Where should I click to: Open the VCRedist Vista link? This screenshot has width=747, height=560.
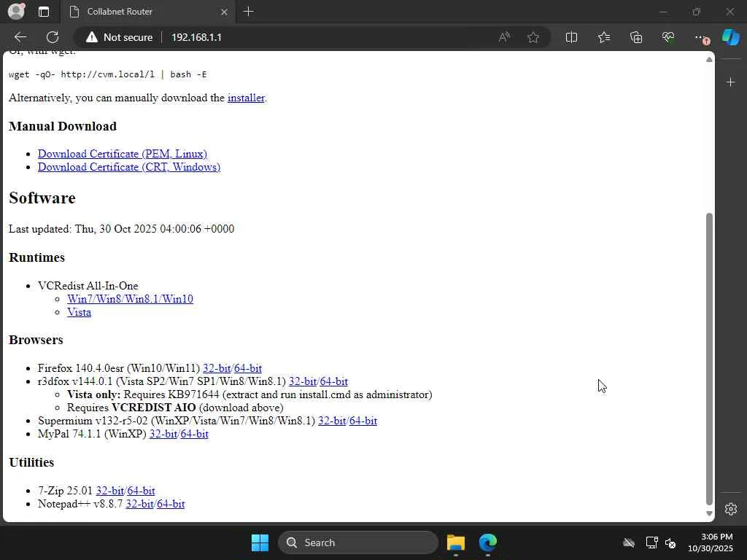79,312
